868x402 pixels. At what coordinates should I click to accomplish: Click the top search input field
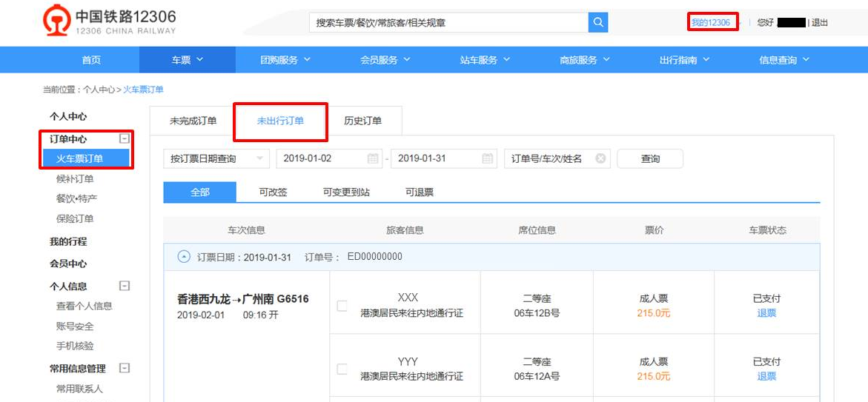448,22
